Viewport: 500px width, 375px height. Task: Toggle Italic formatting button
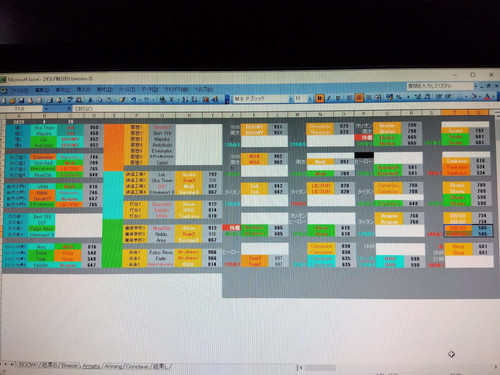(329, 98)
